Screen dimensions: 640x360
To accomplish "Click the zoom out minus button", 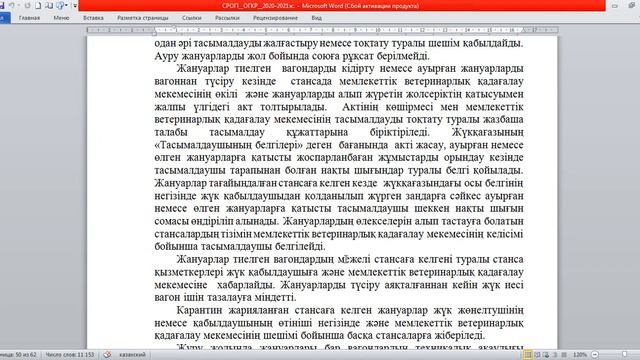I will tap(595, 355).
